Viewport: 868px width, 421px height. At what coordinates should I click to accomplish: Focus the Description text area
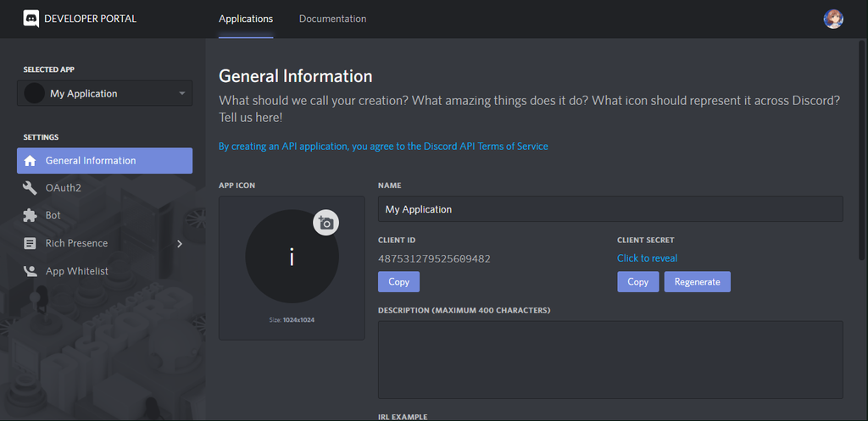tap(610, 360)
